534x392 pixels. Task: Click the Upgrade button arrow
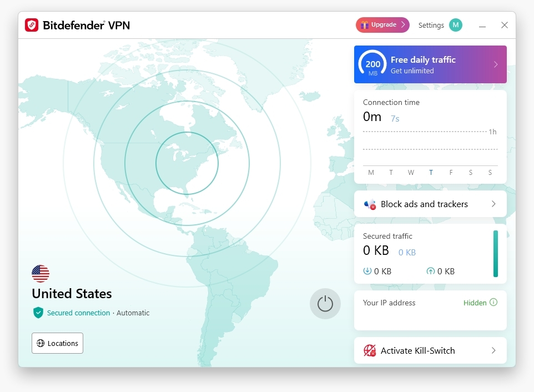point(403,24)
